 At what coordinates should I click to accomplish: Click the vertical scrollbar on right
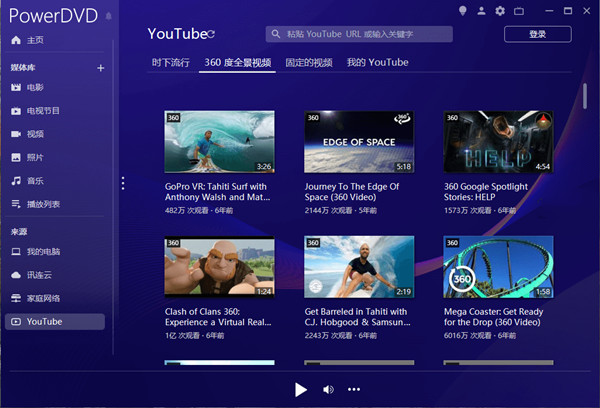[585, 95]
